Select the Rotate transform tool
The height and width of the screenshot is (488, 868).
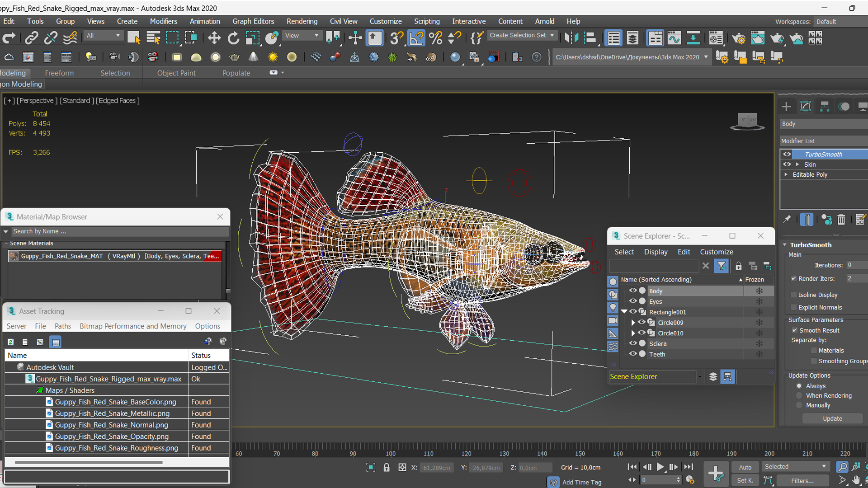point(233,38)
